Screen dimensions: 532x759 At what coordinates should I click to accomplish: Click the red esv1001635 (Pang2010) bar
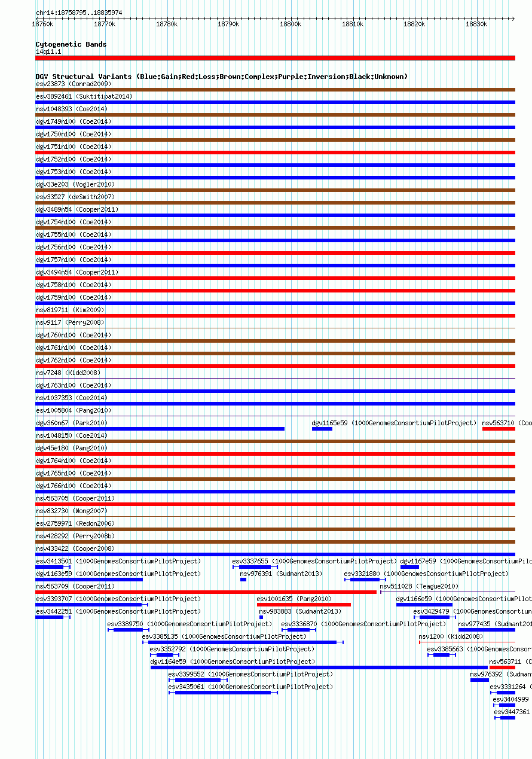coord(304,604)
